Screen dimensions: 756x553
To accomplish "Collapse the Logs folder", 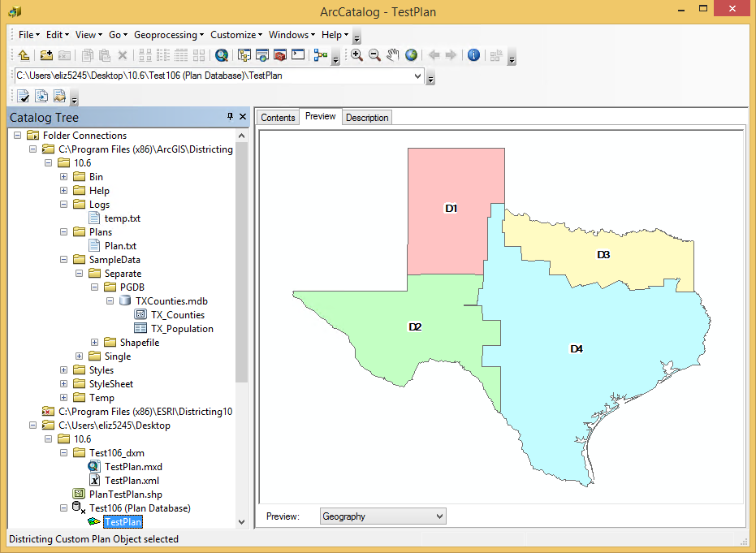I will (x=63, y=204).
